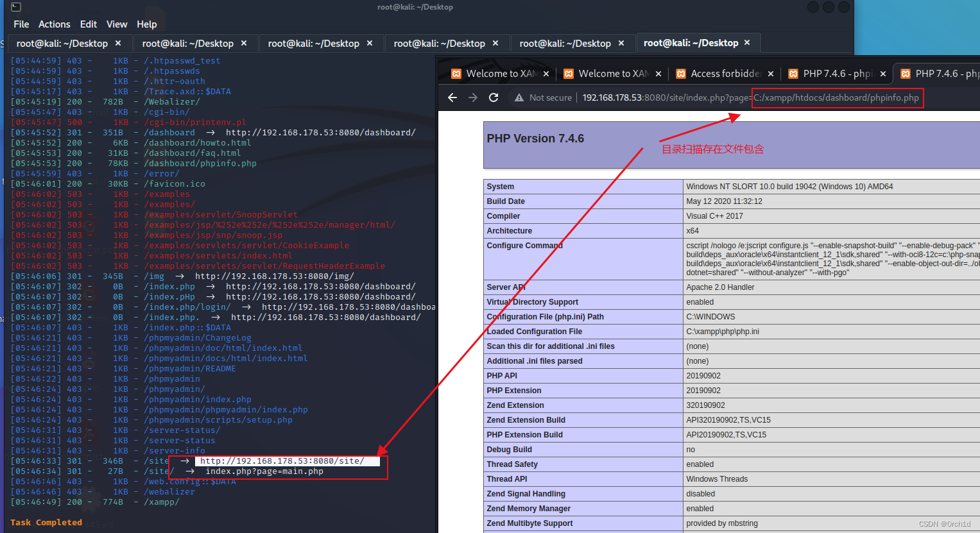
Task: Click the /dashboard/phpinfo.php scan result line
Action: click(x=133, y=164)
